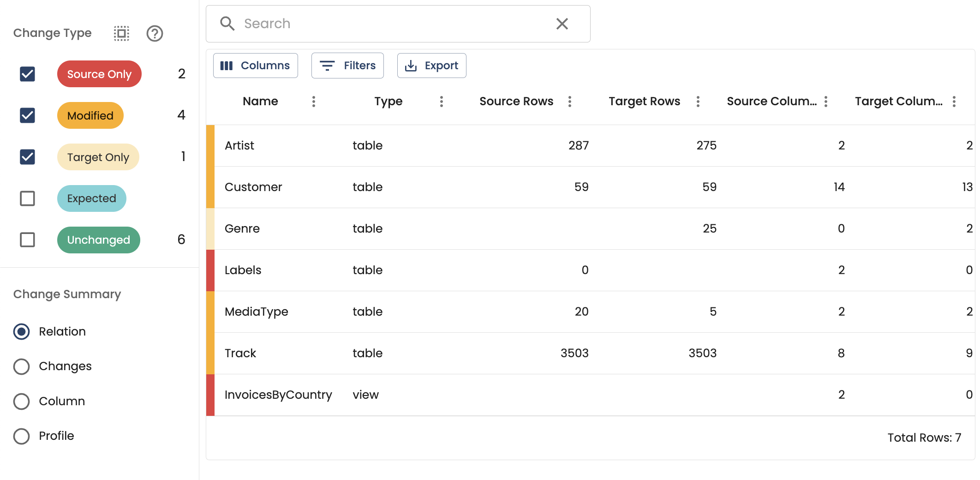This screenshot has height=480, width=980.
Task: Enable the Expected checkbox
Action: click(x=28, y=198)
